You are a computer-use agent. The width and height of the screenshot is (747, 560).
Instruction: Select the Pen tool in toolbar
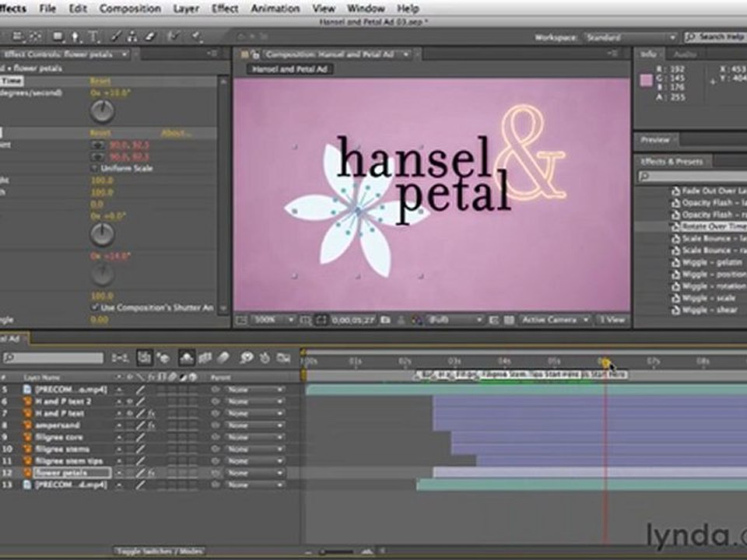[76, 36]
